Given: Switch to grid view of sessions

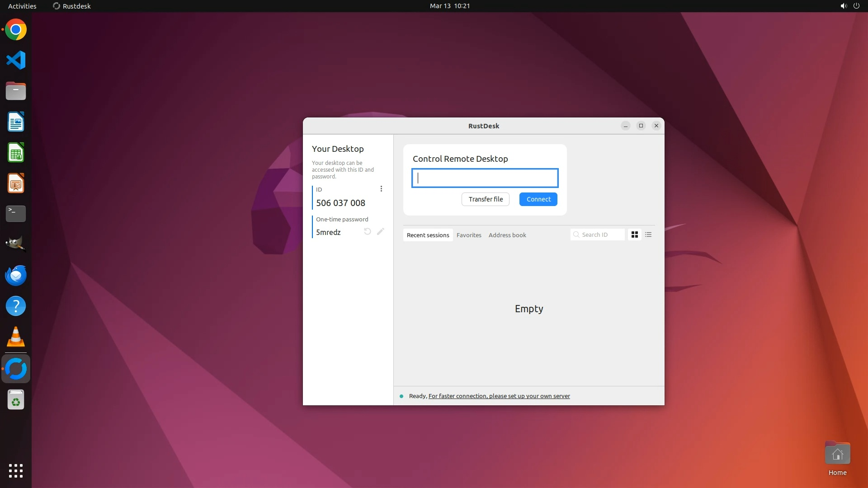Looking at the screenshot, I should tap(635, 235).
